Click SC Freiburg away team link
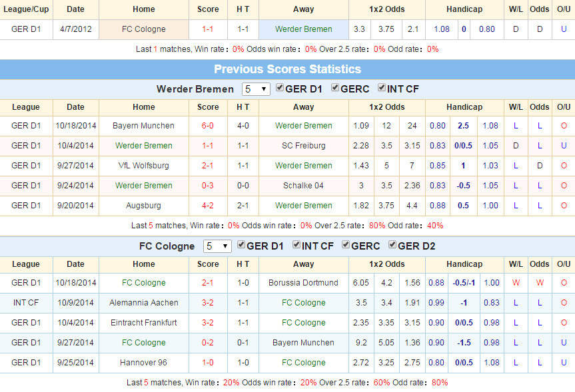The height and width of the screenshot is (392, 575). (x=304, y=146)
